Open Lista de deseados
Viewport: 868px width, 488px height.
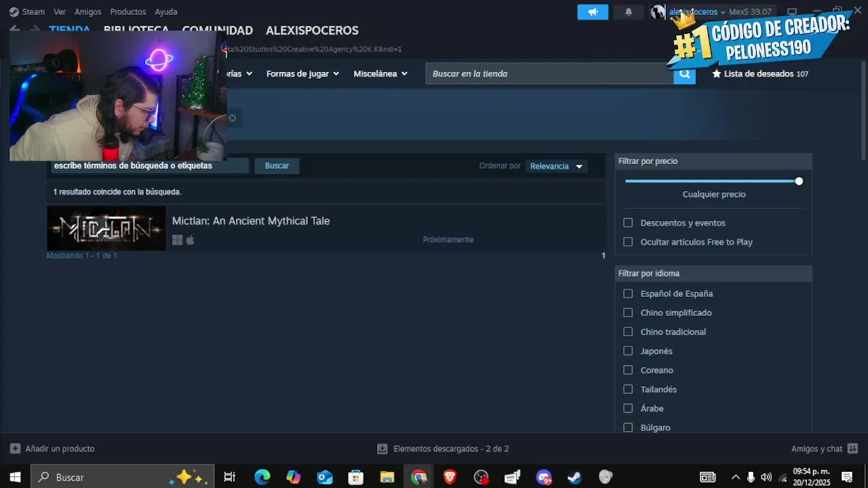pos(760,74)
